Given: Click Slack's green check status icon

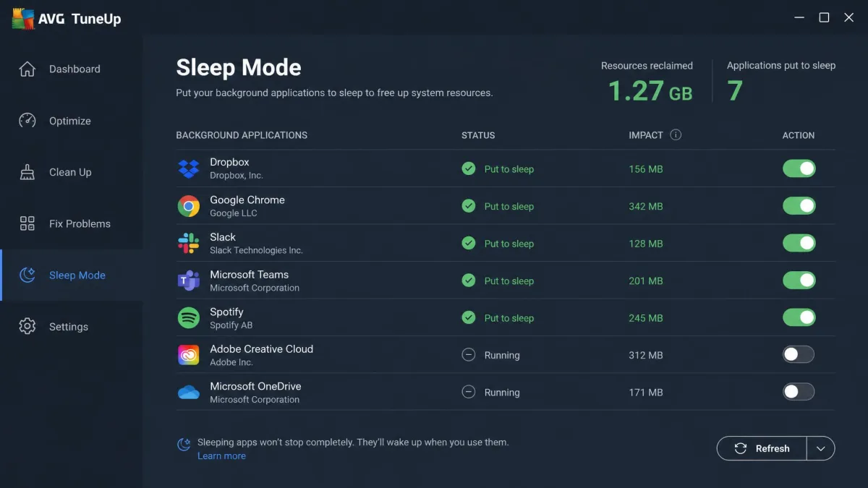Looking at the screenshot, I should (469, 243).
